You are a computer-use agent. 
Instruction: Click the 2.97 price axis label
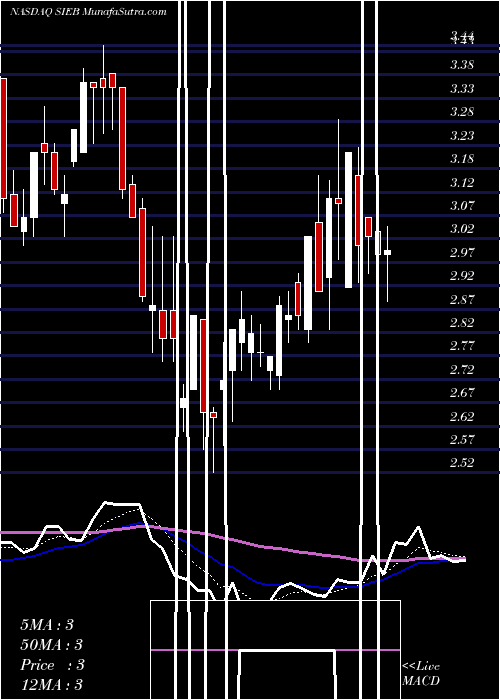click(x=462, y=253)
